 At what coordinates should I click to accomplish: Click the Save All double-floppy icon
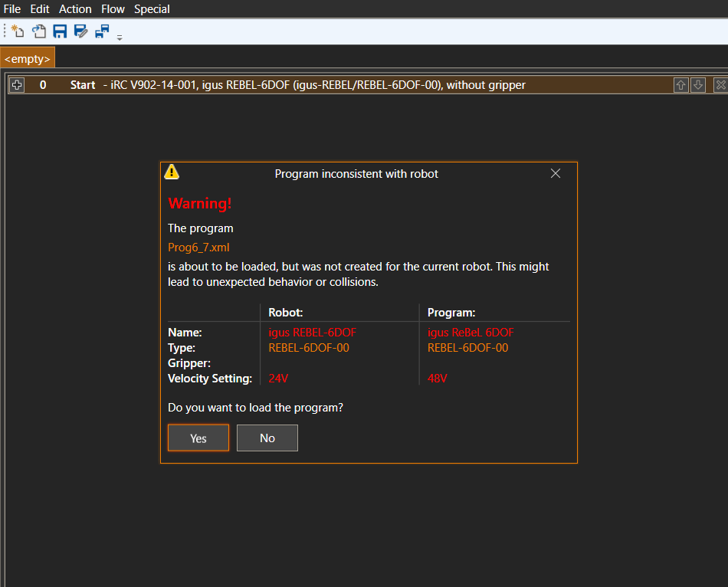(x=102, y=31)
